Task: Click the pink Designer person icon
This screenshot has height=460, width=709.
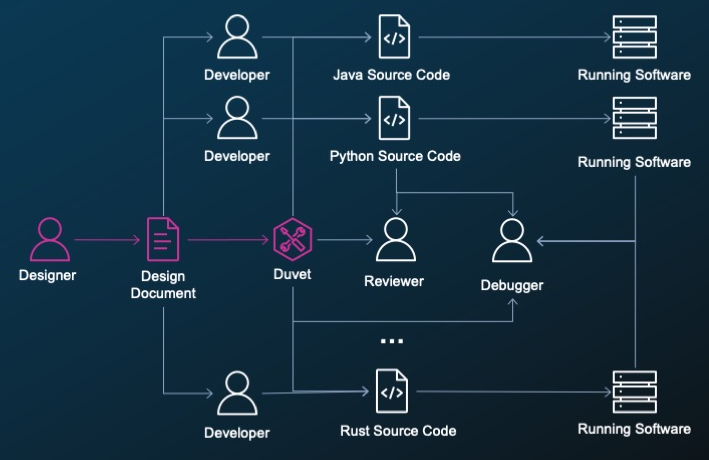Action: click(x=50, y=239)
